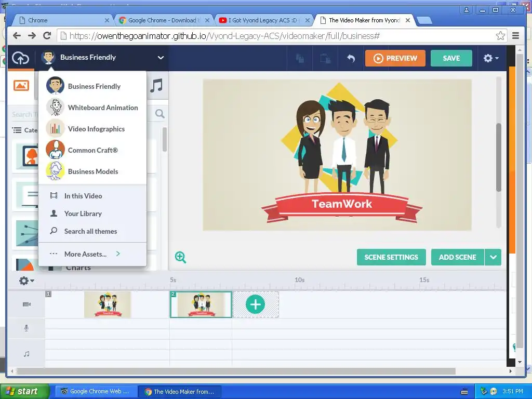Click the cloud upload icon

click(x=20, y=58)
